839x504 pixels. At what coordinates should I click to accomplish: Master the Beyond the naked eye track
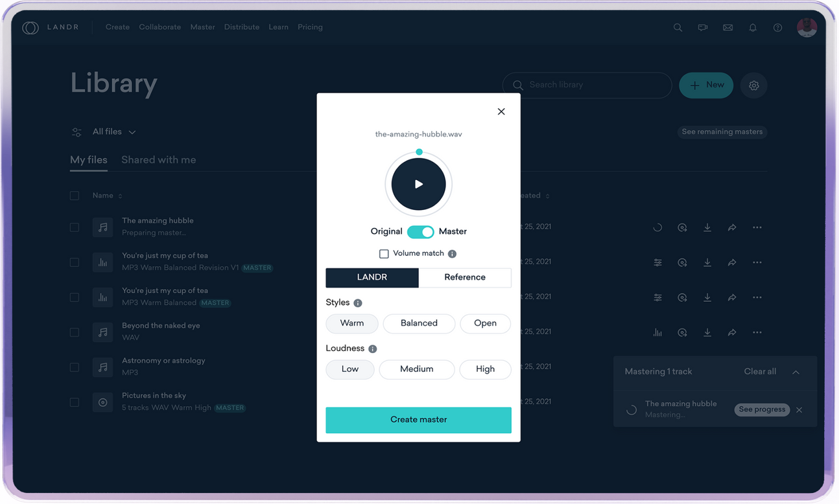(657, 332)
